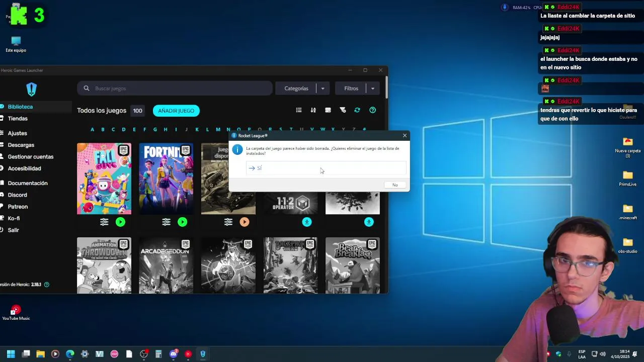644x362 pixels.
Task: Click the Heroic shield logo
Action: coord(32,89)
